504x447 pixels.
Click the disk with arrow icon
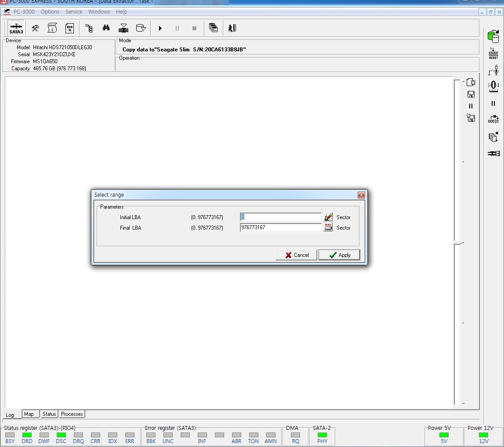point(141,28)
